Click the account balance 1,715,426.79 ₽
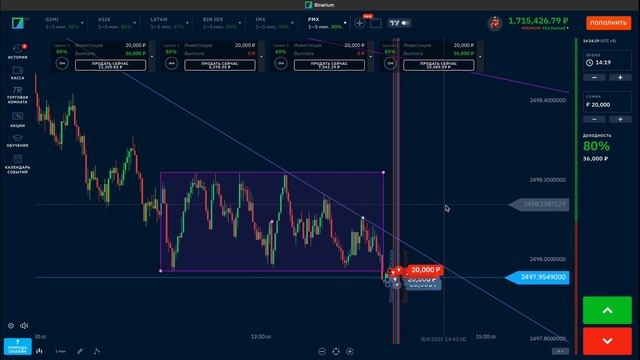The height and width of the screenshot is (360, 640). pyautogui.click(x=538, y=21)
